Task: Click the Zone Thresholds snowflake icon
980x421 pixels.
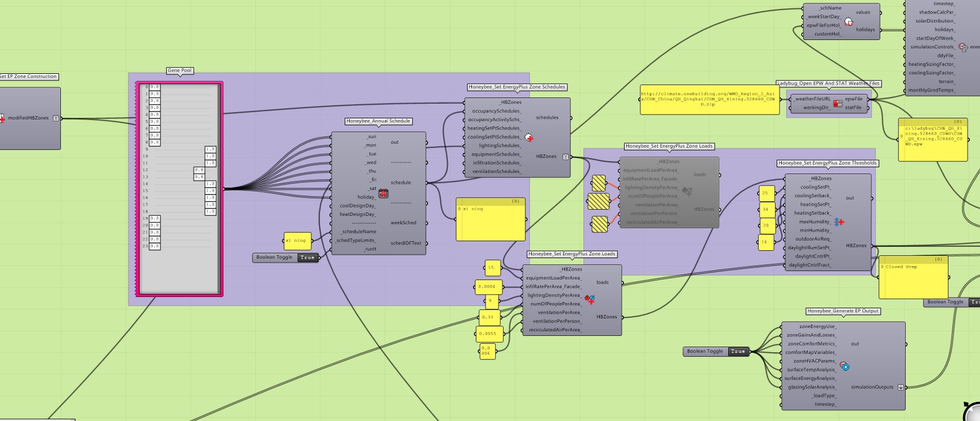Action: (x=839, y=222)
